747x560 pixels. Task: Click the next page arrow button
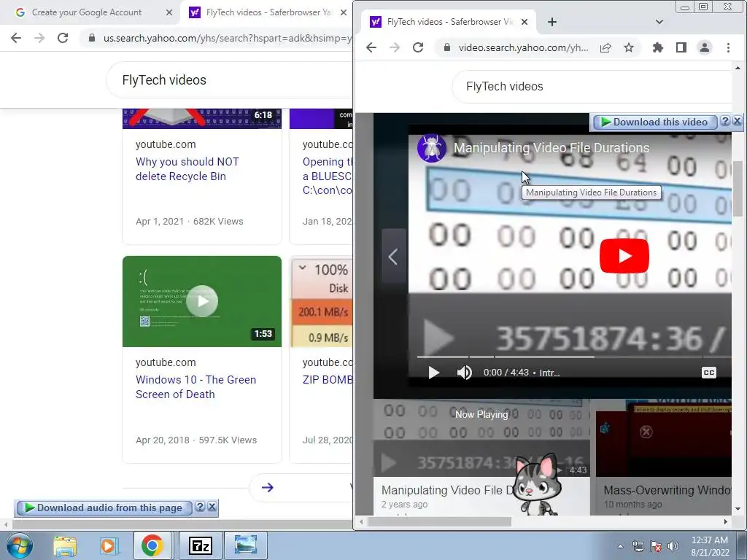[267, 487]
